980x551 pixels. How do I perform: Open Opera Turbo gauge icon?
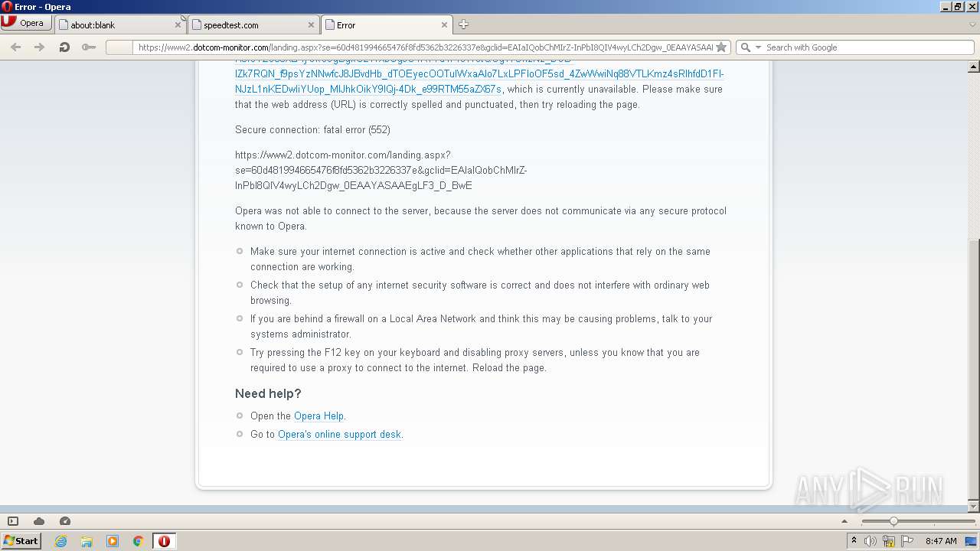(x=65, y=521)
